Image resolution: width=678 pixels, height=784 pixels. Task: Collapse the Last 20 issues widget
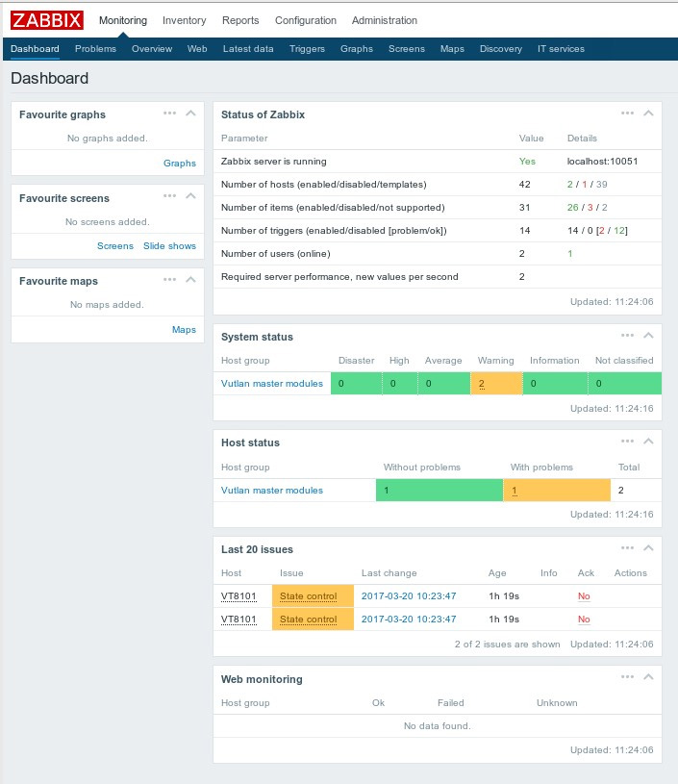click(648, 548)
